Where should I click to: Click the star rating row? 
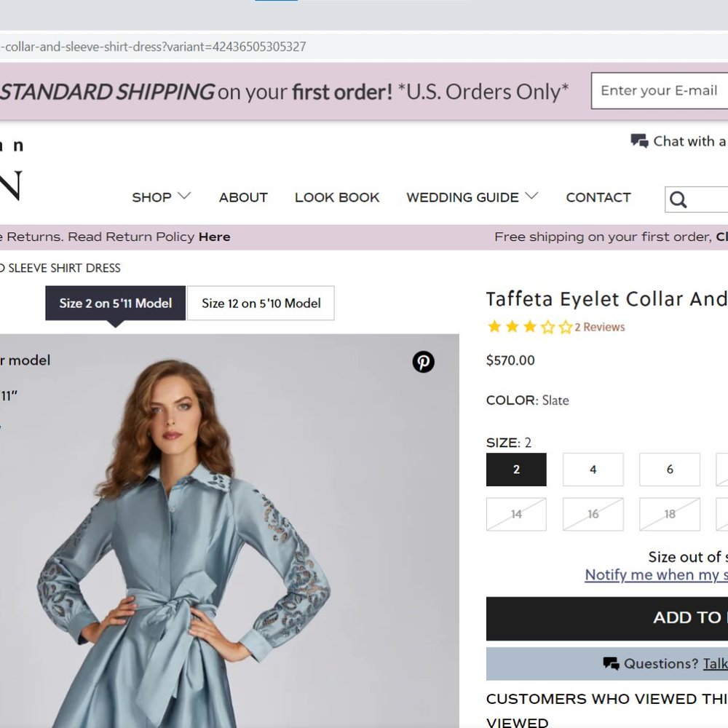coord(529,327)
